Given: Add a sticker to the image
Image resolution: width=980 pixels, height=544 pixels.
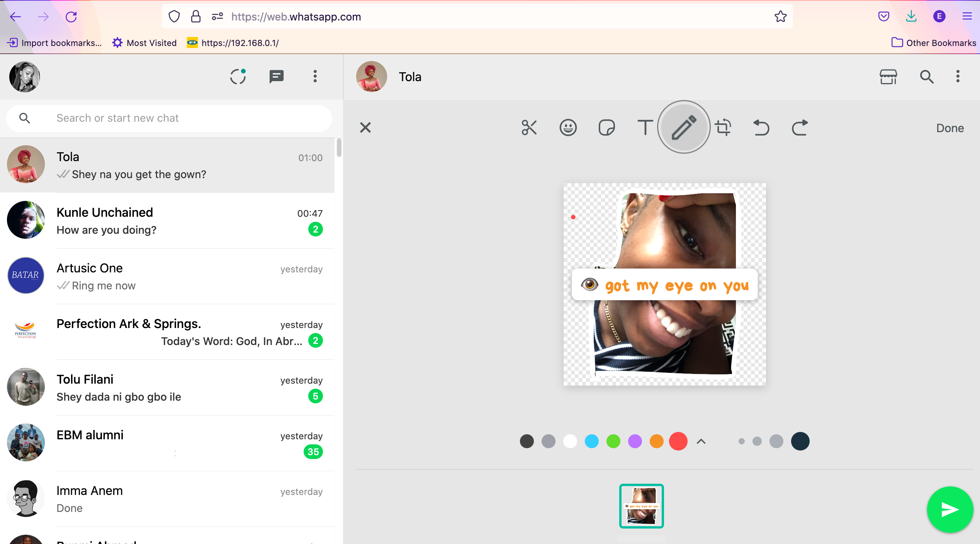Looking at the screenshot, I should coord(606,127).
